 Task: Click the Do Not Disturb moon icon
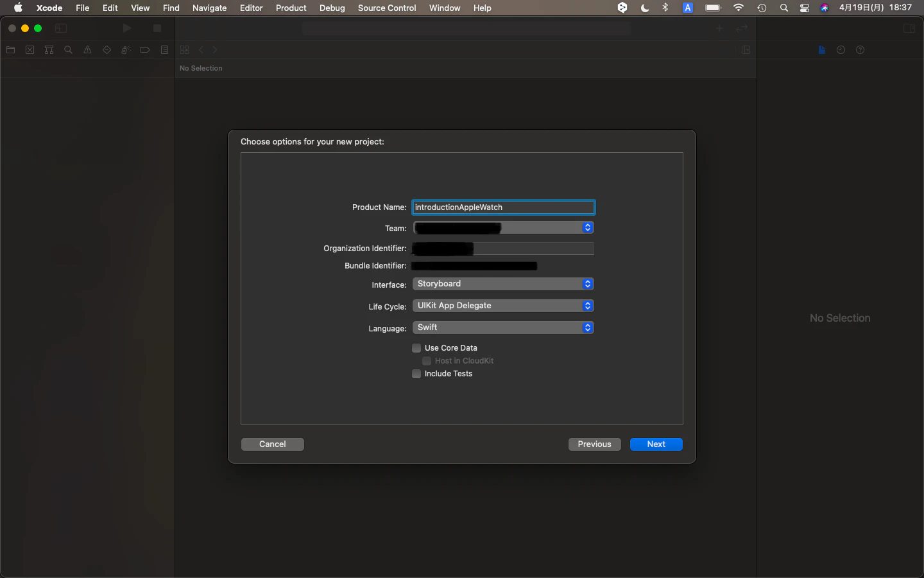[x=645, y=8]
